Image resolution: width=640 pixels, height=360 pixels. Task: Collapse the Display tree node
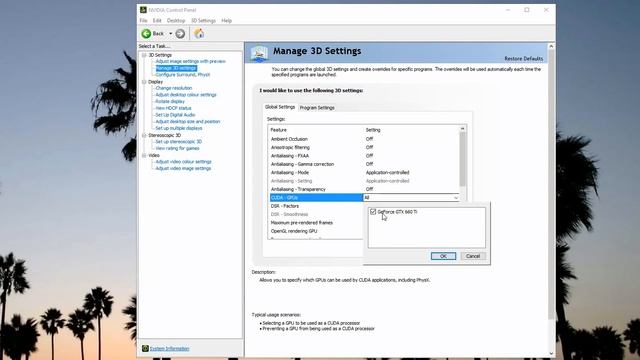point(144,82)
